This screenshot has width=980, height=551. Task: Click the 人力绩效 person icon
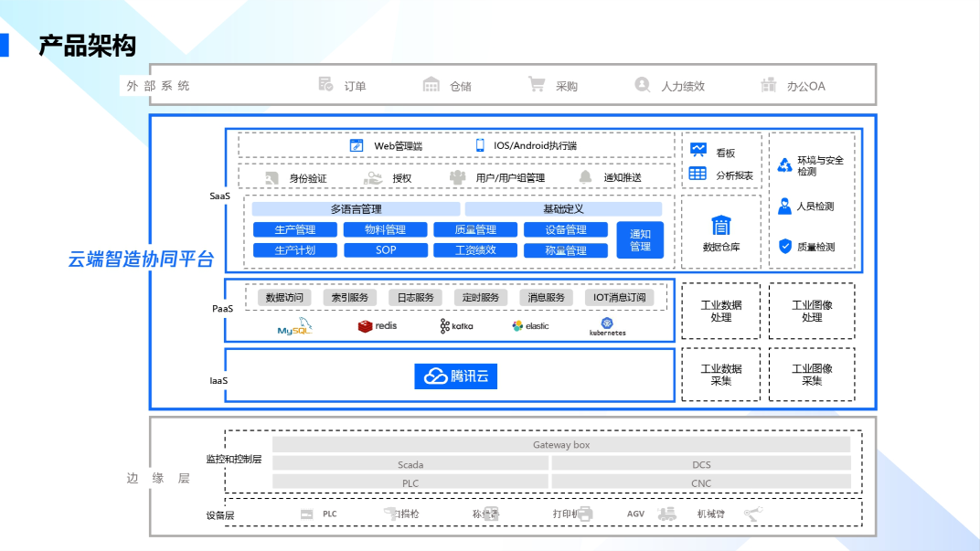point(643,85)
